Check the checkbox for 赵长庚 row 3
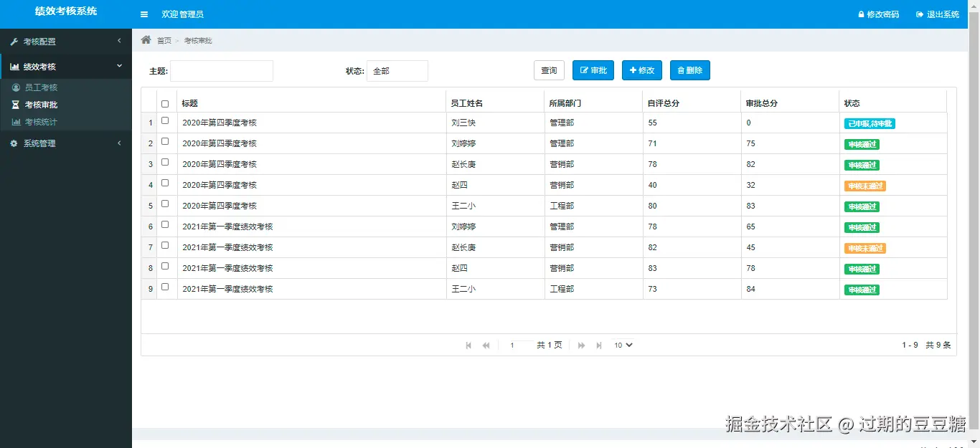980x448 pixels. click(x=166, y=163)
